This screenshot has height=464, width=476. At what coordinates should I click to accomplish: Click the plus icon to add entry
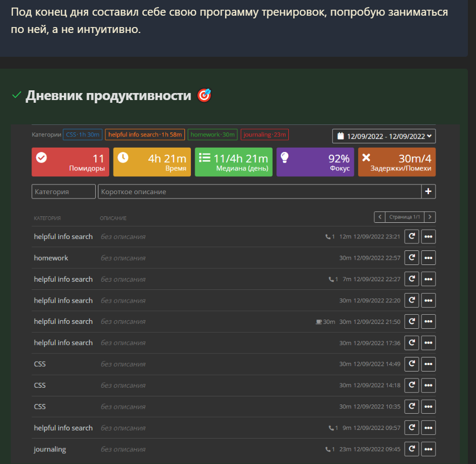(x=428, y=191)
